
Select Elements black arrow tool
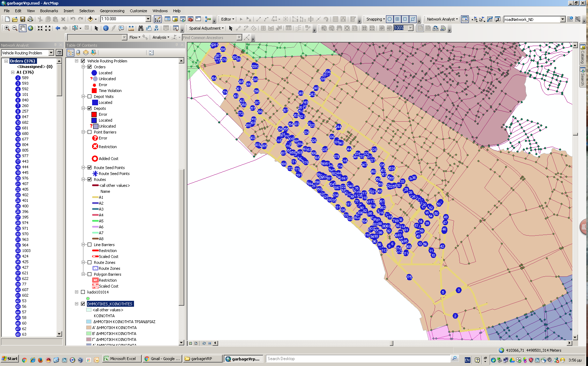pos(96,28)
